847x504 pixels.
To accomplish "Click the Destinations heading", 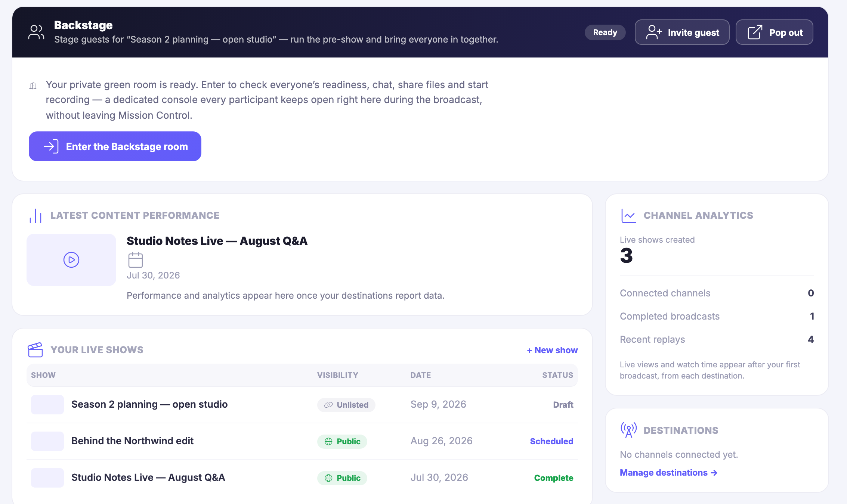I will [681, 430].
